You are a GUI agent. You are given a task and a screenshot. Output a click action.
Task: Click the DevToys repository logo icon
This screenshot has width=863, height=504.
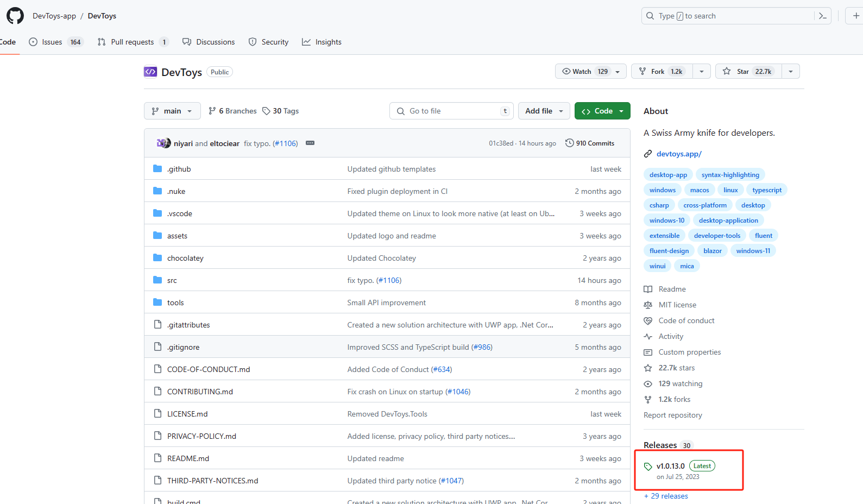(x=150, y=72)
